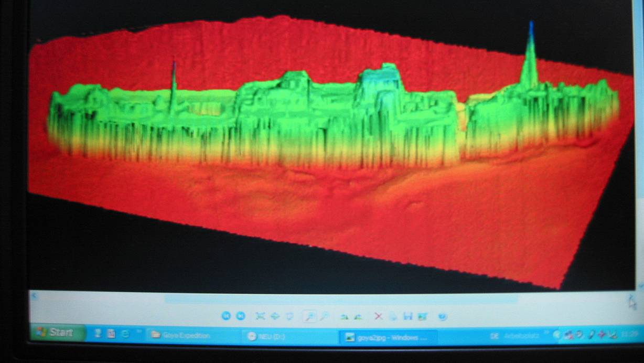Screen dimensions: 644x363
Task: Rotate the image clockwise
Action: [344, 316]
